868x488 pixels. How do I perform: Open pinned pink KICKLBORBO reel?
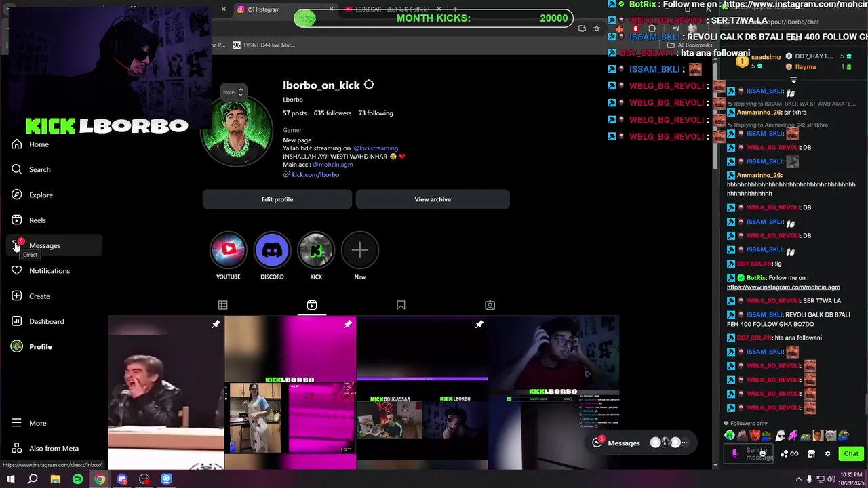pyautogui.click(x=290, y=392)
